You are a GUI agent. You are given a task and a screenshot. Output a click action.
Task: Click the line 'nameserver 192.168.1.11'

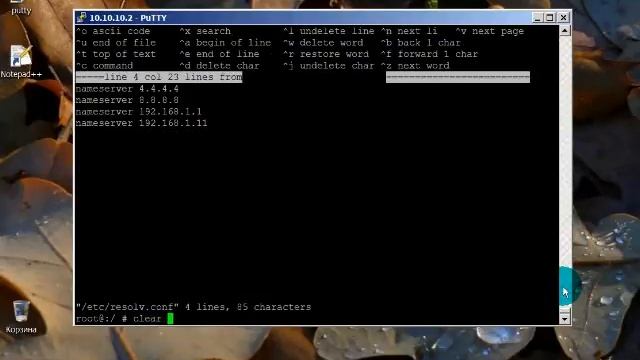point(142,123)
